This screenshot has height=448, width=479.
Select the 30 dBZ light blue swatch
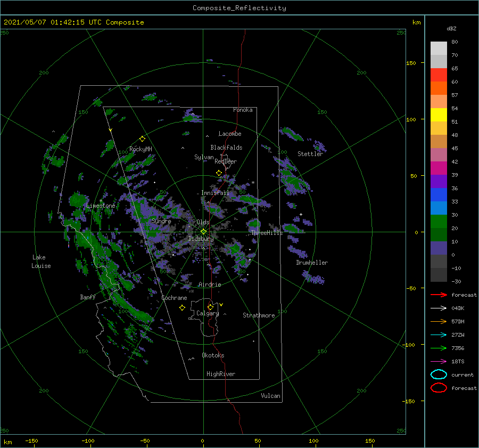click(x=439, y=208)
